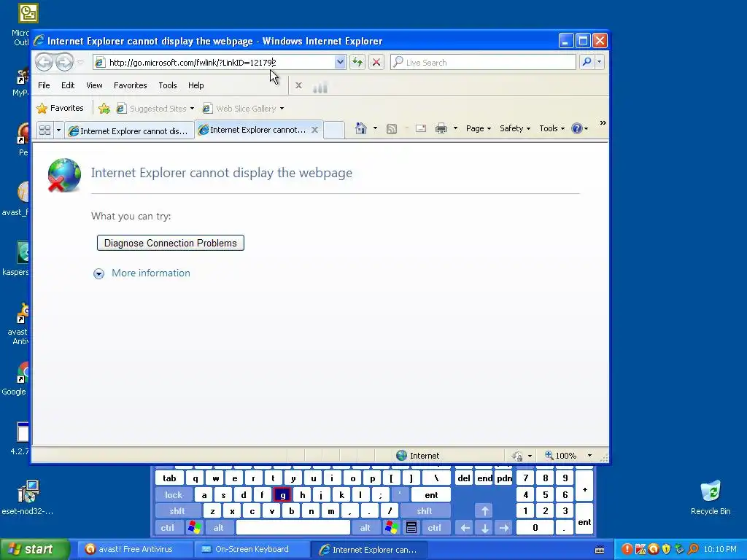
Task: Open the View menu
Action: coord(94,85)
